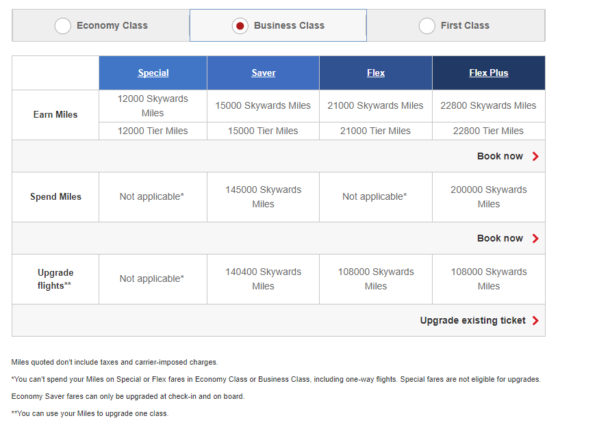Click Upgrade existing ticket link
The height and width of the screenshot is (429, 610).
473,320
